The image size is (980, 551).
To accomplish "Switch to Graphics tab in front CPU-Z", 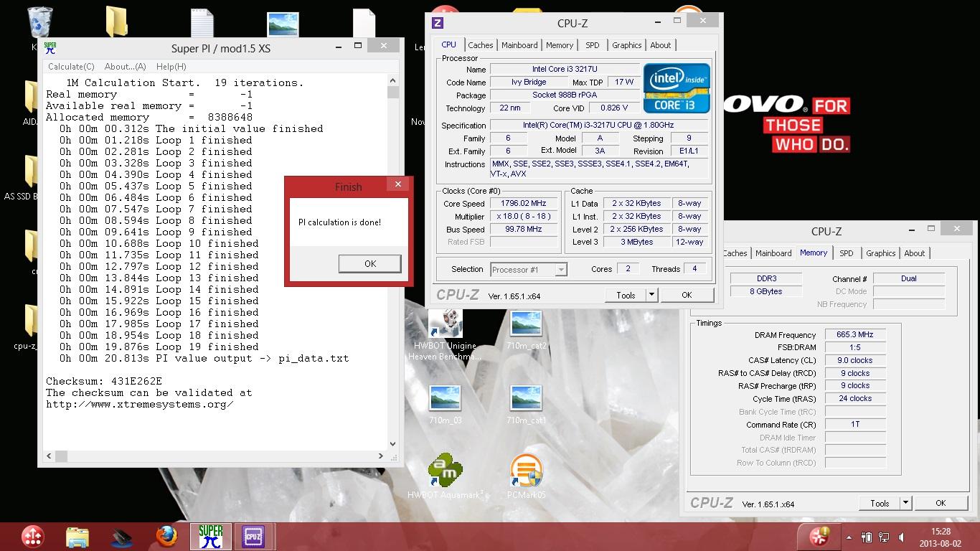I will [626, 45].
